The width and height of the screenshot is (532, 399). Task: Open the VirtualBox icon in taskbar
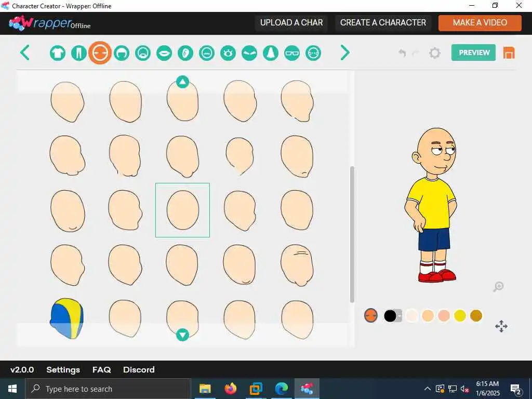(256, 389)
